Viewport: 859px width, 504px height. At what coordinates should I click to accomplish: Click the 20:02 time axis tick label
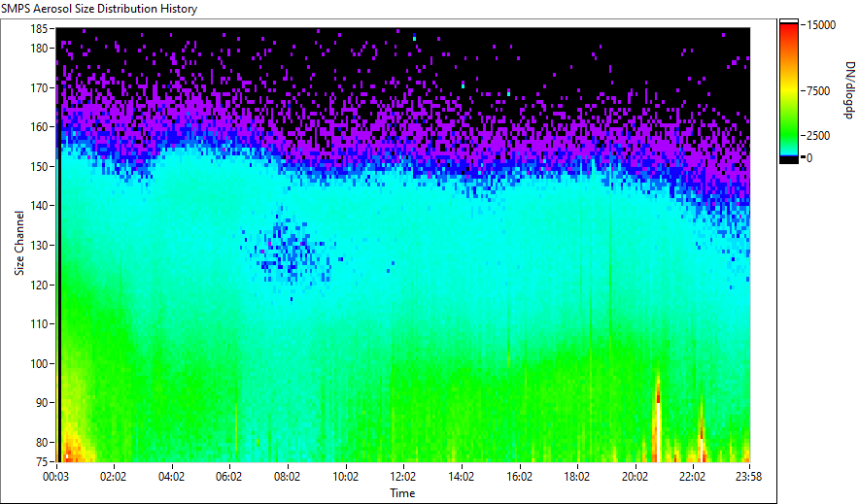click(635, 477)
